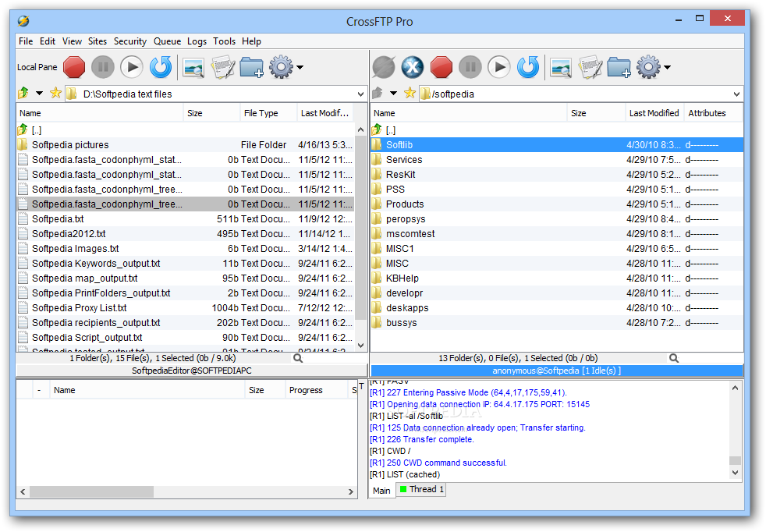The height and width of the screenshot is (532, 766).
Task: Open the local pane picture viewer icon
Action: click(193, 67)
